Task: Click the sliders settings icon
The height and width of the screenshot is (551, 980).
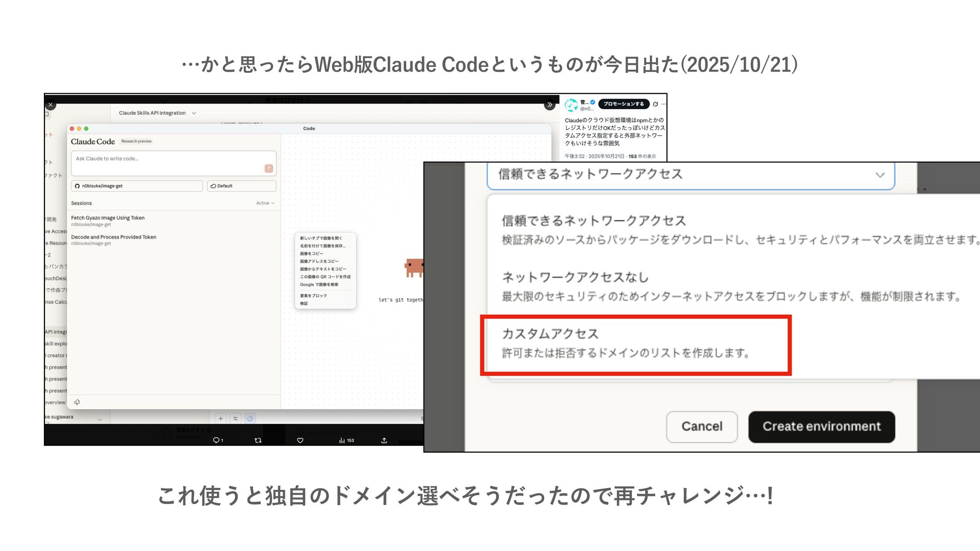Action: point(235,418)
